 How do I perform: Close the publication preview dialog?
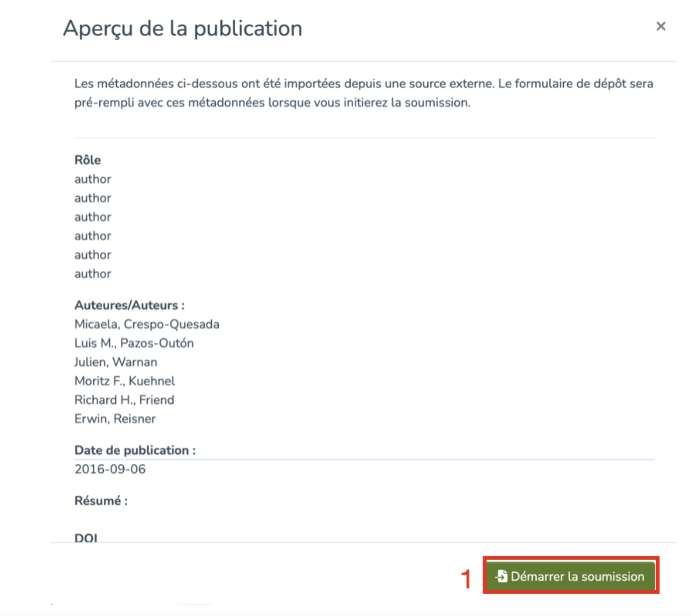tap(660, 27)
